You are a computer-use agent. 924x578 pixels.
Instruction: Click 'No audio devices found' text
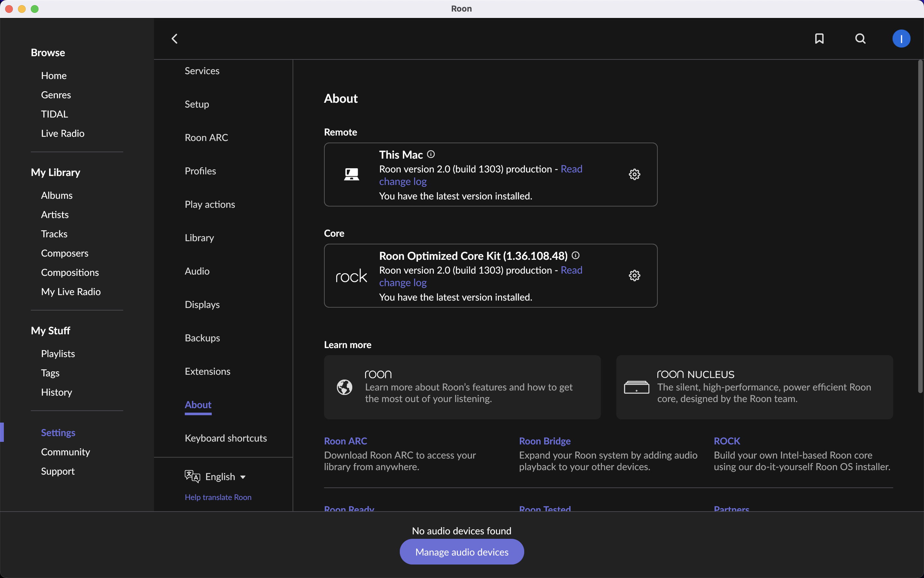coord(461,530)
